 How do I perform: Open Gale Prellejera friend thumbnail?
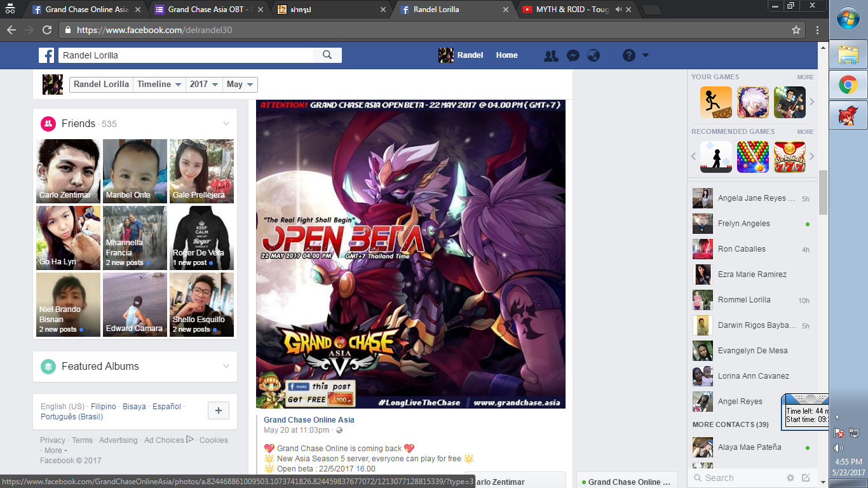(201, 171)
